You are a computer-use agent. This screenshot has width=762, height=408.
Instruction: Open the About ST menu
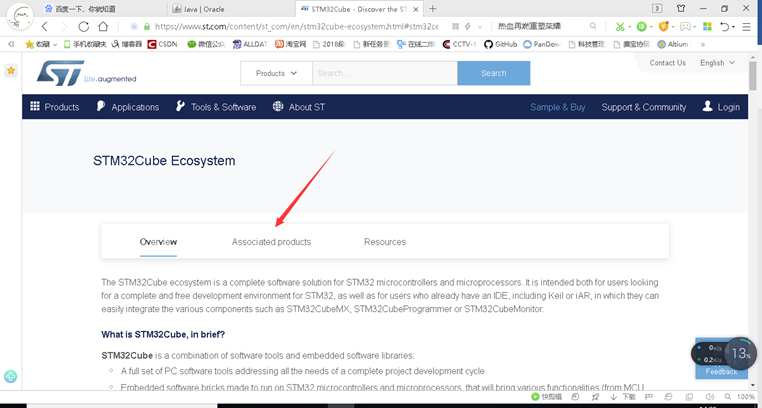[299, 107]
